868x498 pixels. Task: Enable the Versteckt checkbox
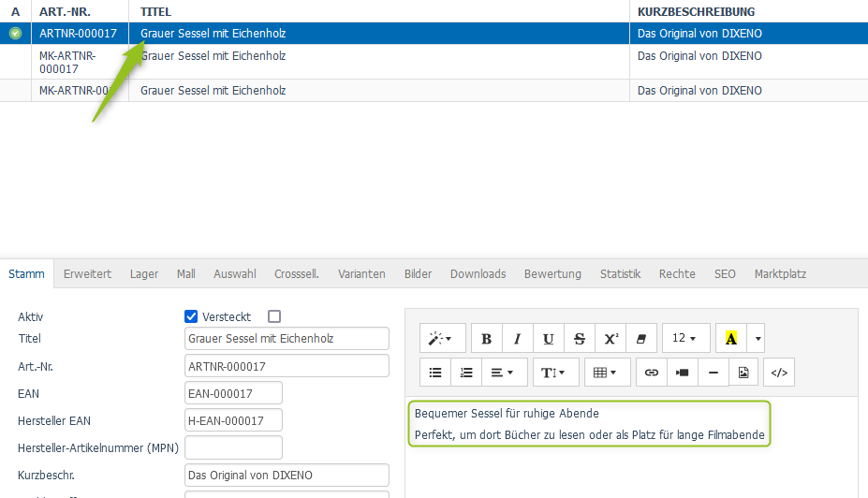click(x=274, y=316)
